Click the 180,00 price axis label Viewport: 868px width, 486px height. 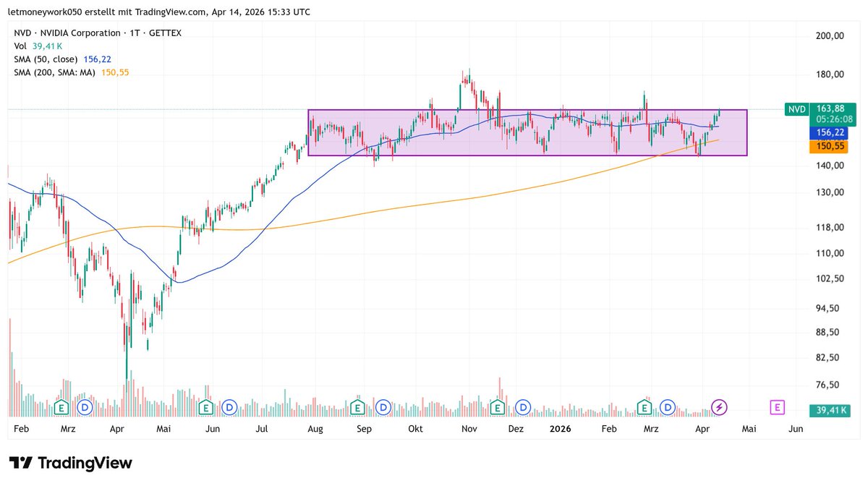pyautogui.click(x=830, y=74)
